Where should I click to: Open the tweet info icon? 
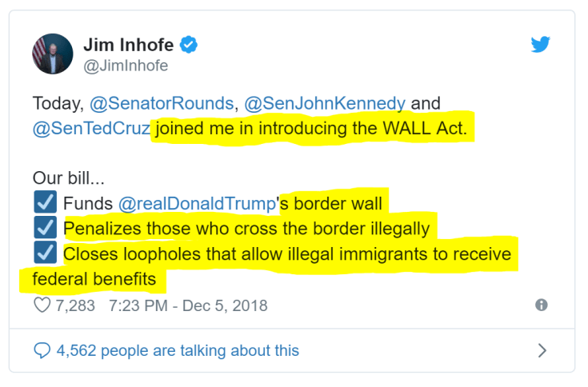click(x=542, y=305)
